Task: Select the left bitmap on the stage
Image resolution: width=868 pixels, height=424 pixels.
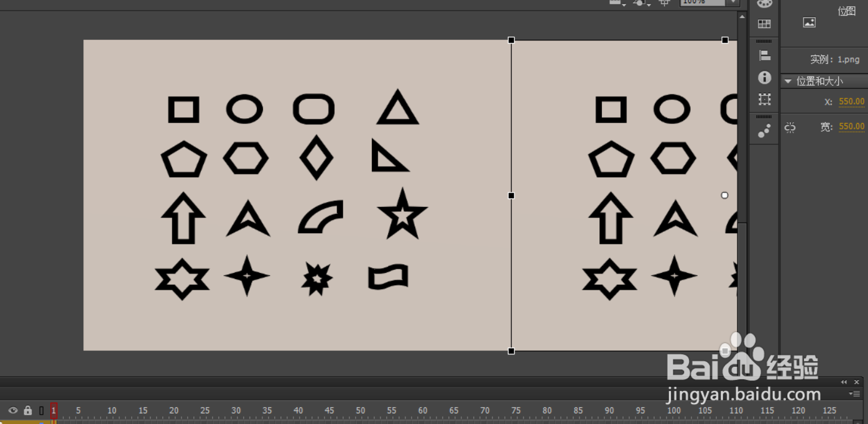Action: point(297,195)
